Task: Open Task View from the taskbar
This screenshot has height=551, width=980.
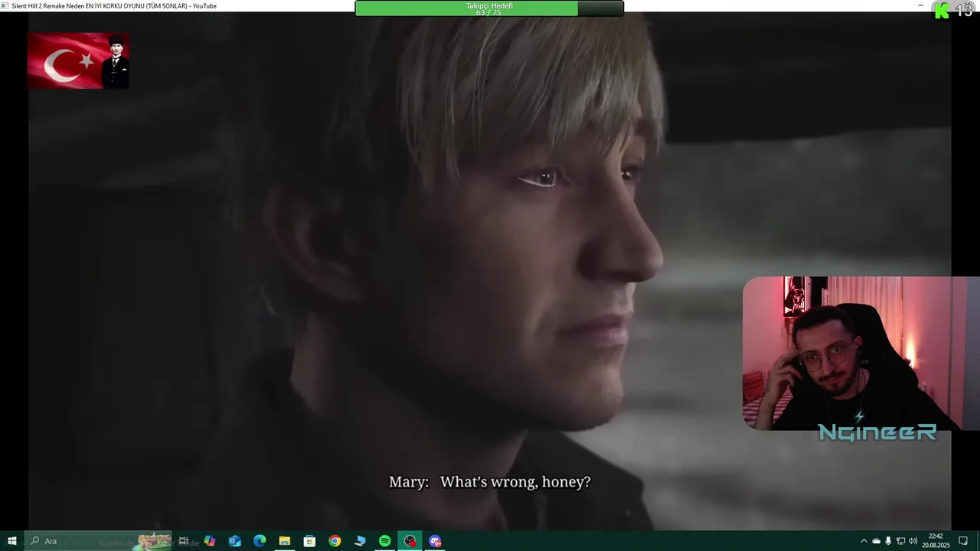Action: 184,541
